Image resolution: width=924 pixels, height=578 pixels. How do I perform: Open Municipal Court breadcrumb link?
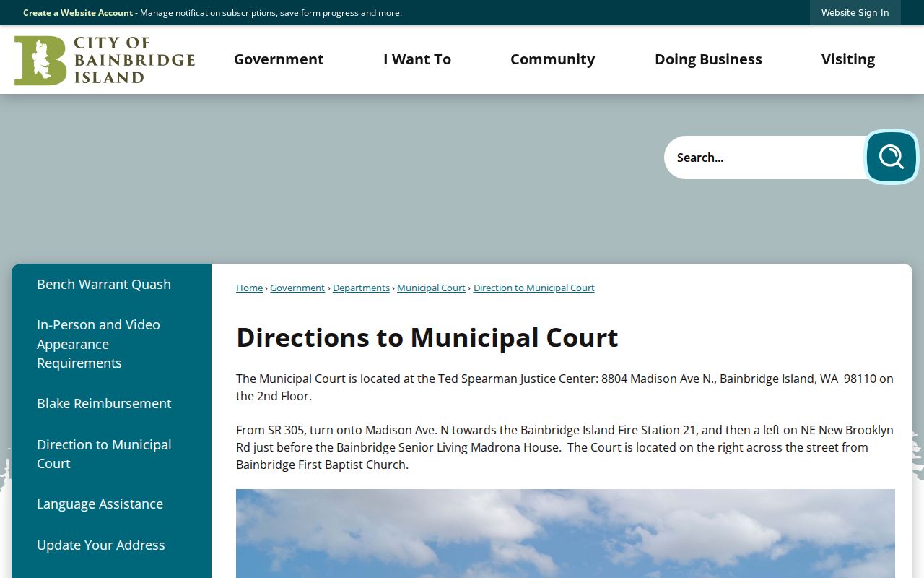click(x=431, y=288)
